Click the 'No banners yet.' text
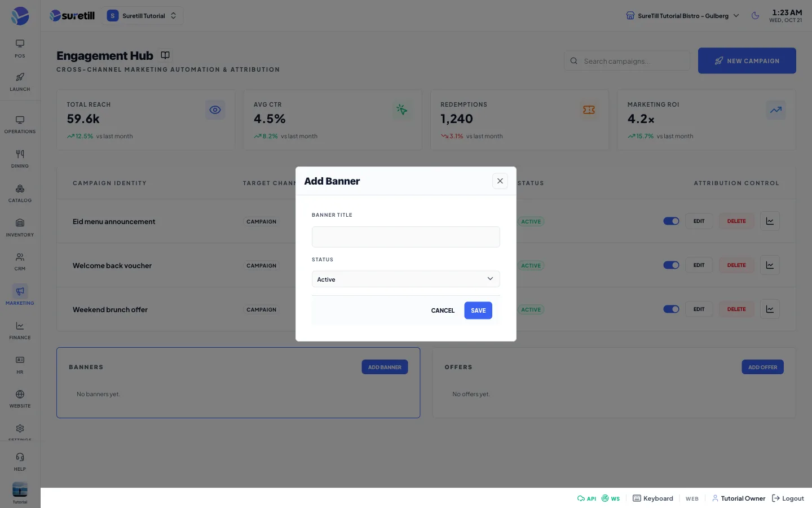 tap(98, 395)
